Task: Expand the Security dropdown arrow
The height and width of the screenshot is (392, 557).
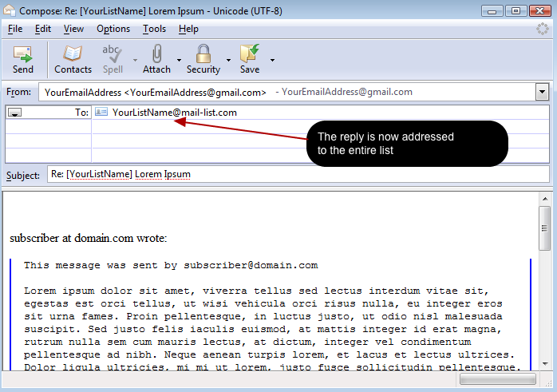Action: point(228,60)
